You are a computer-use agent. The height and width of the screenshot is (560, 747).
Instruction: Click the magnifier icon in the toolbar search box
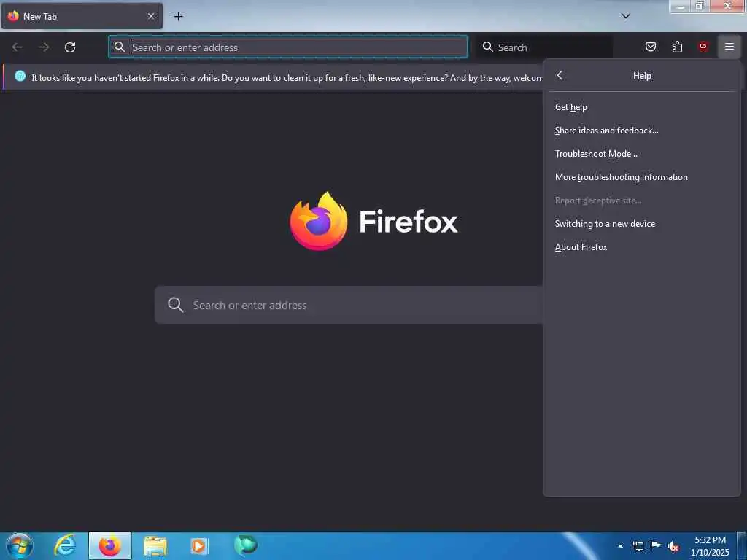pos(488,47)
